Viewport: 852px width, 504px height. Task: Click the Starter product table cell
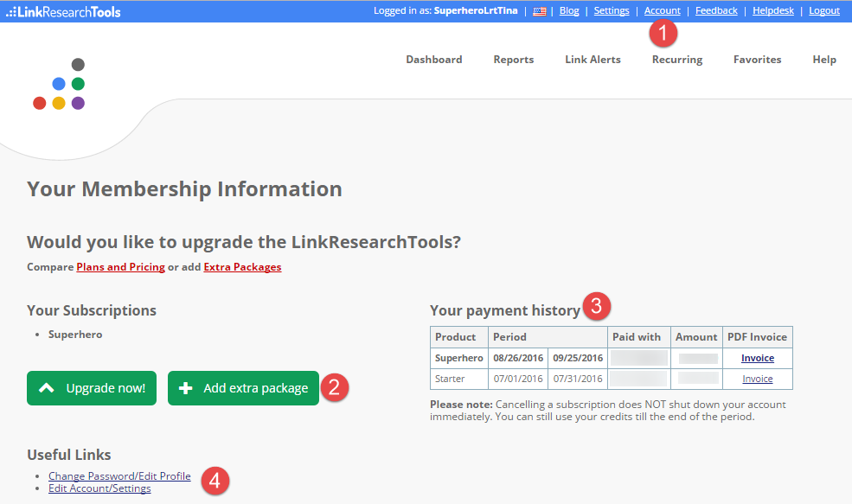pos(458,379)
